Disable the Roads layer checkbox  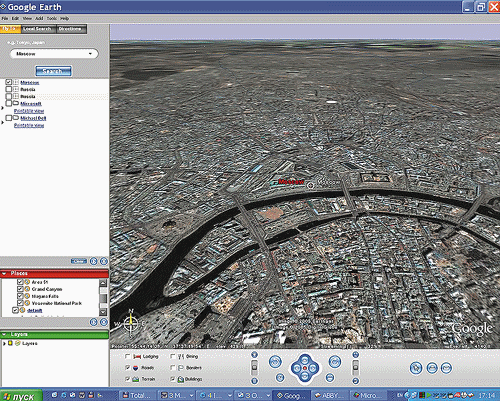[127, 368]
